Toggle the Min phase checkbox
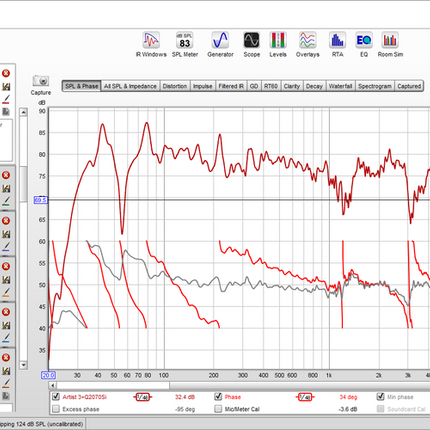 pos(380,397)
